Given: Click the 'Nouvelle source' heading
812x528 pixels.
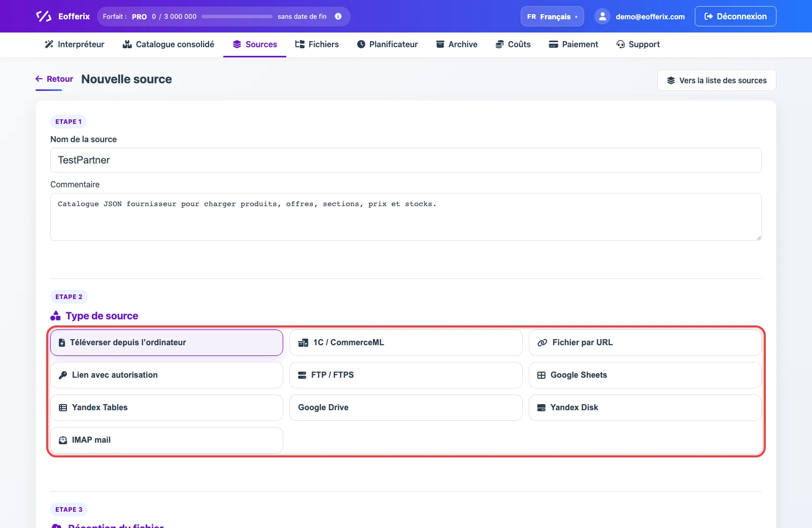Looking at the screenshot, I should click(x=126, y=79).
